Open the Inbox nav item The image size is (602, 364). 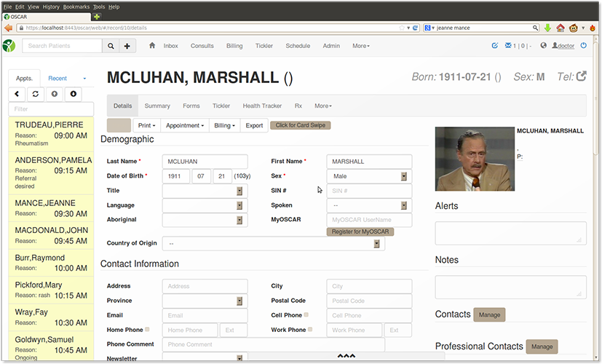[170, 46]
